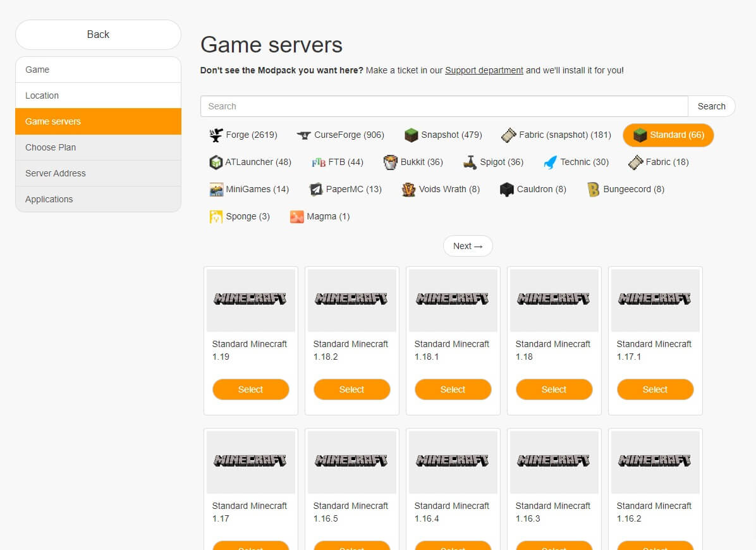Select the Bungeecord B icon
The image size is (756, 550).
594,190
